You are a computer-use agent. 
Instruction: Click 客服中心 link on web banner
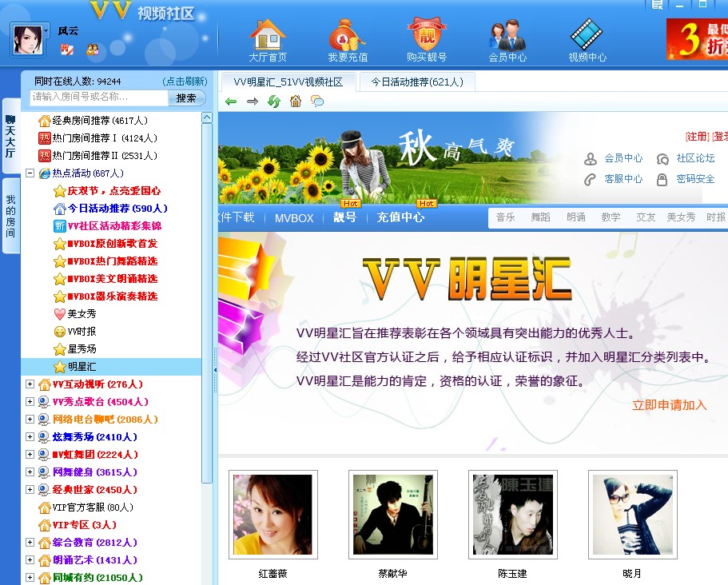coord(623,179)
